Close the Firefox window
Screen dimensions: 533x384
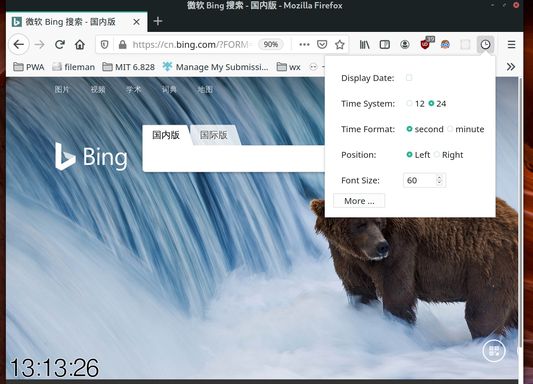coord(516,5)
